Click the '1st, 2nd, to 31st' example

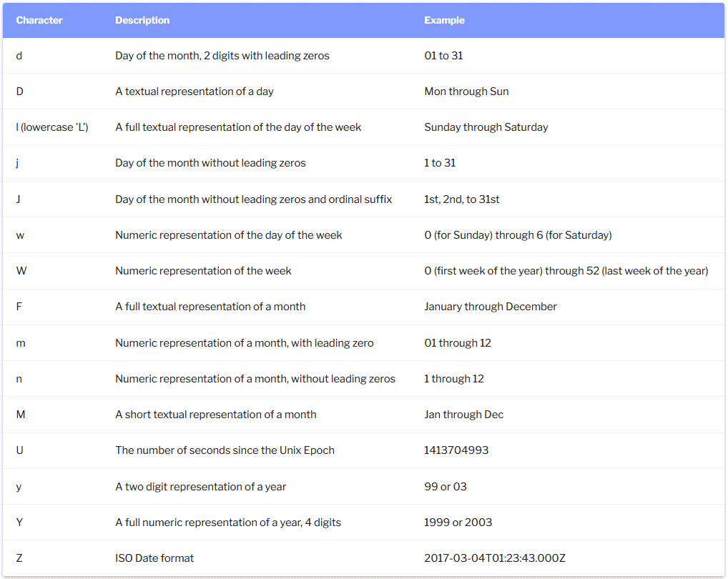click(x=462, y=199)
